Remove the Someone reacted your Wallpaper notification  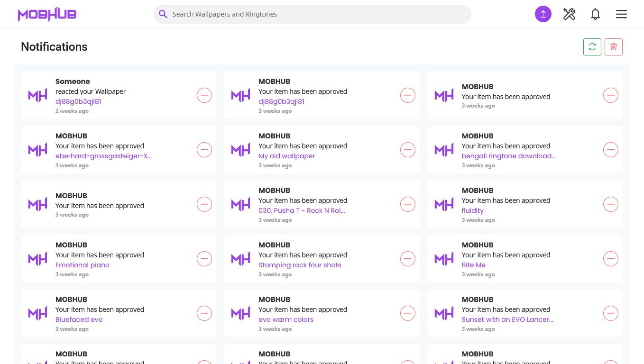coord(204,95)
